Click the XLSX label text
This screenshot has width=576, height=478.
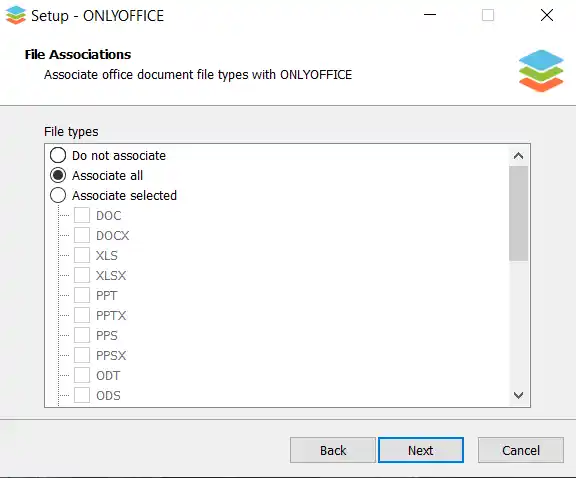tap(111, 276)
